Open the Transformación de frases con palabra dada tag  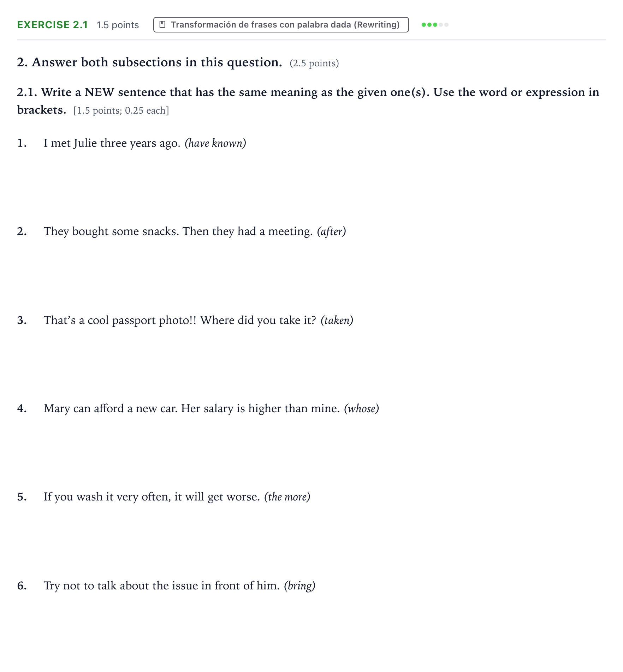281,25
